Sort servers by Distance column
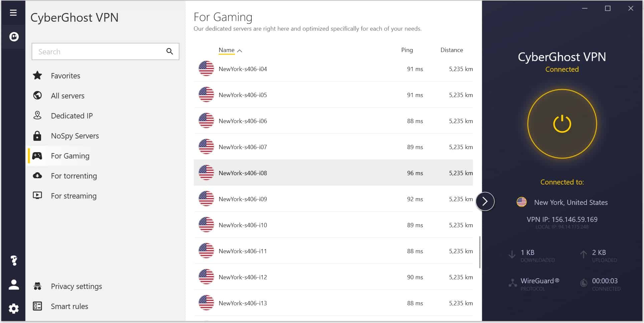Image resolution: width=644 pixels, height=323 pixels. [451, 50]
